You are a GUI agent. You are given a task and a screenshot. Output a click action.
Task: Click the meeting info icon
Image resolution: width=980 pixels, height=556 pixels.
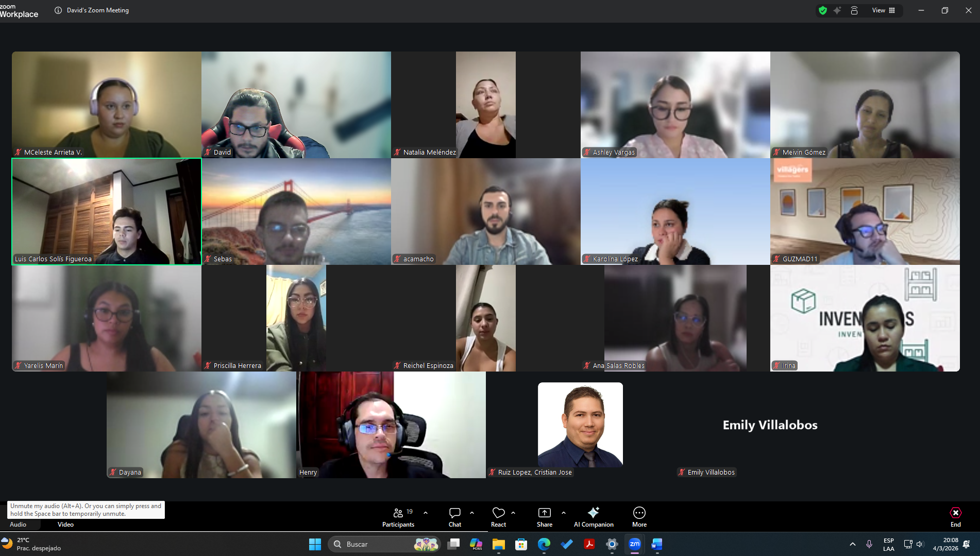pos(58,10)
